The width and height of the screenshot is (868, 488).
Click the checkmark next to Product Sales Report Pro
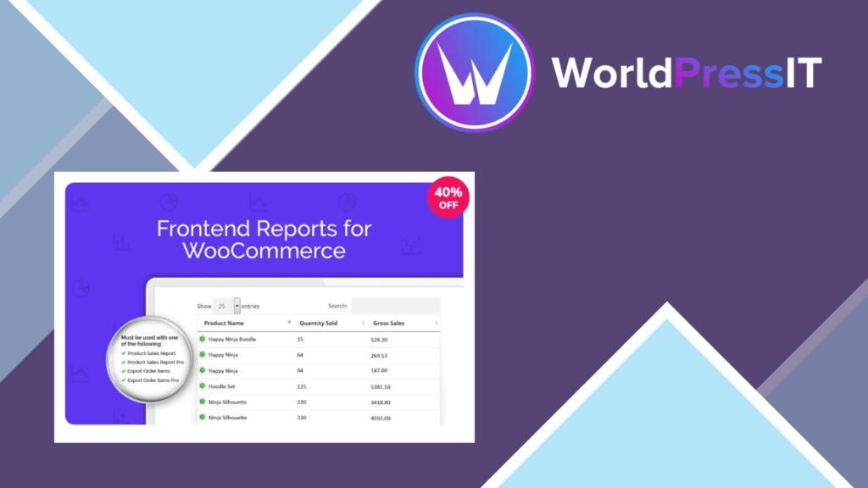(x=124, y=362)
